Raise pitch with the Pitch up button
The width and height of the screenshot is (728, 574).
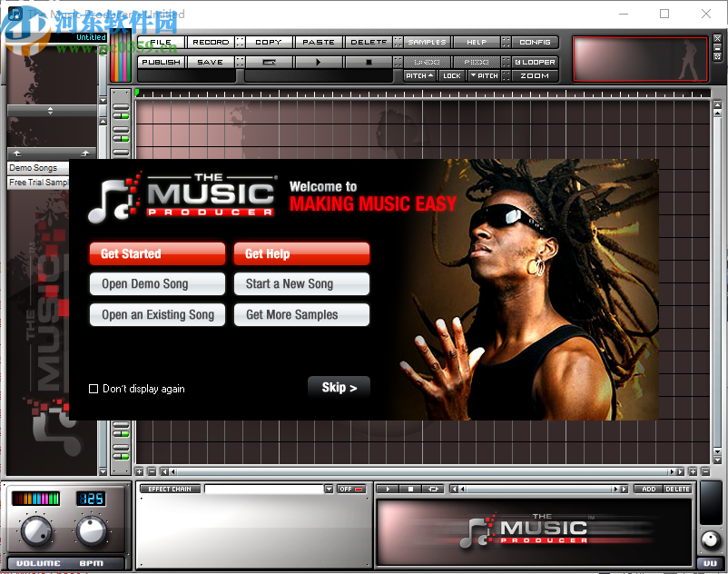coord(420,75)
